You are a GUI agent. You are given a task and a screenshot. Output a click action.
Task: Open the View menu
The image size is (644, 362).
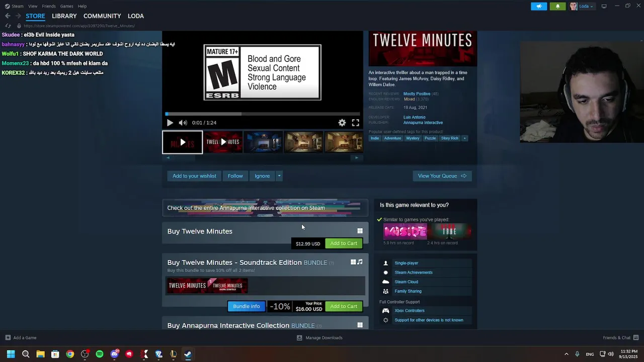point(33,6)
